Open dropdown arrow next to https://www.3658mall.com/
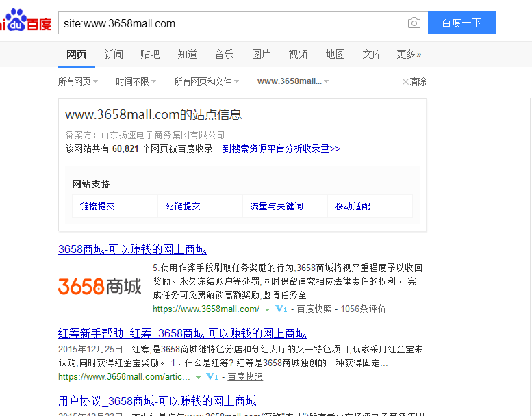 [267, 309]
